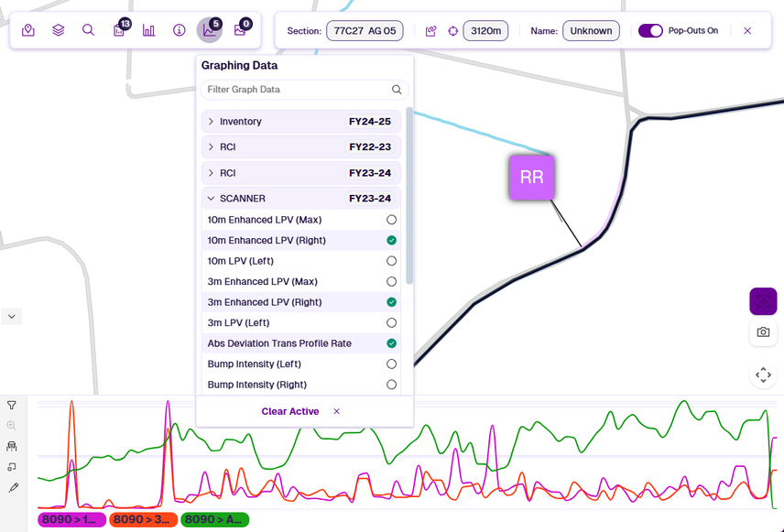Collapse the SCANNER FY23-24 group
784x532 pixels.
coord(301,199)
